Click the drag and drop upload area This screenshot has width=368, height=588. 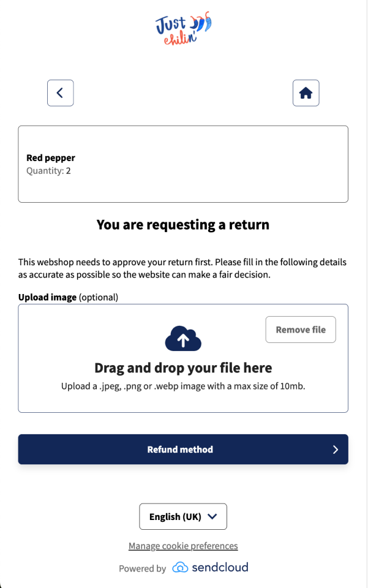183,358
